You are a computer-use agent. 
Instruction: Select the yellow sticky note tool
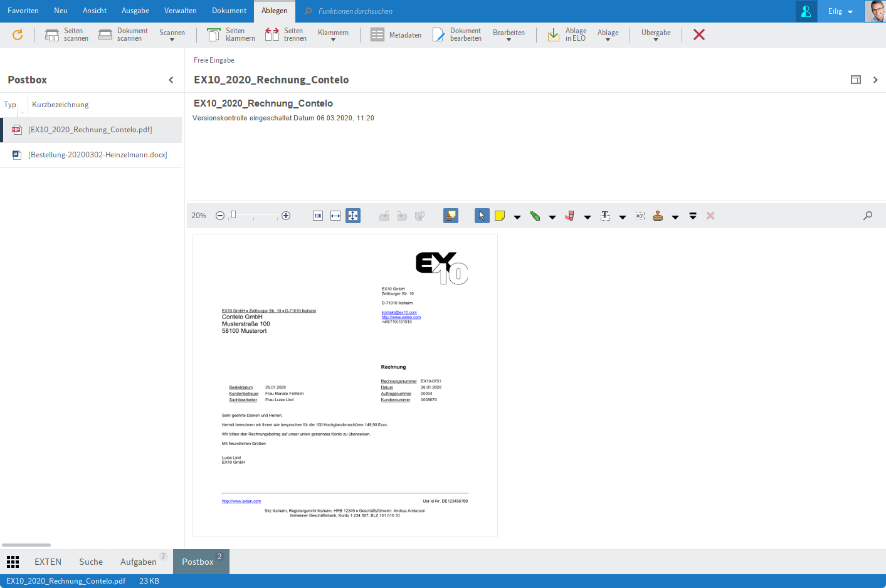tap(500, 216)
